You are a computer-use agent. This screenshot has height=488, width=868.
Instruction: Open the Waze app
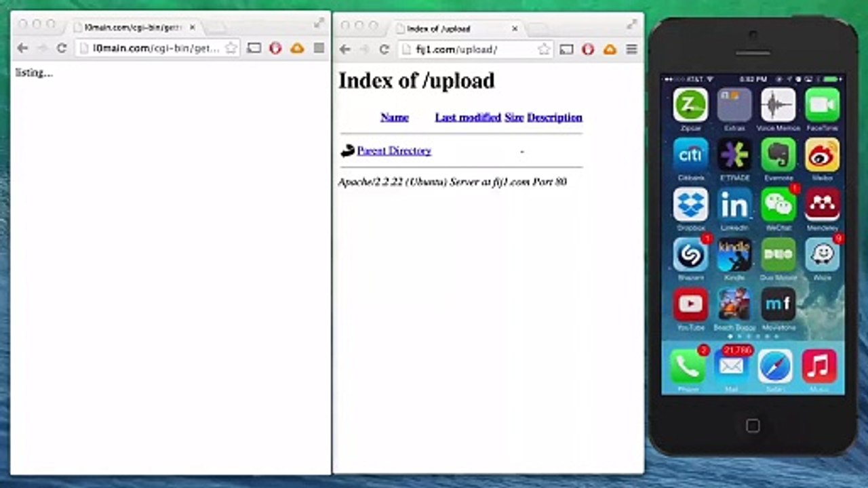coord(822,255)
